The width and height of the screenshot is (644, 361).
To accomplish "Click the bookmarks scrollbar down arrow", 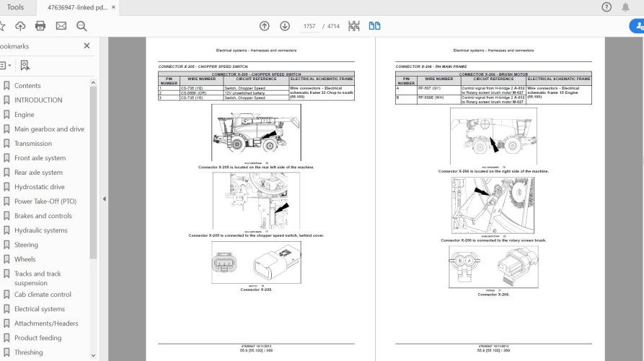I will 93,356.
